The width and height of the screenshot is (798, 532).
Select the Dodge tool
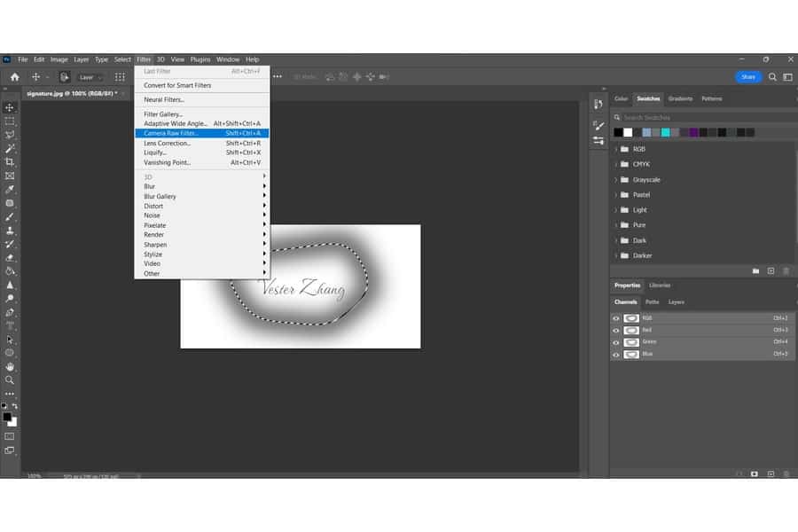tap(10, 298)
